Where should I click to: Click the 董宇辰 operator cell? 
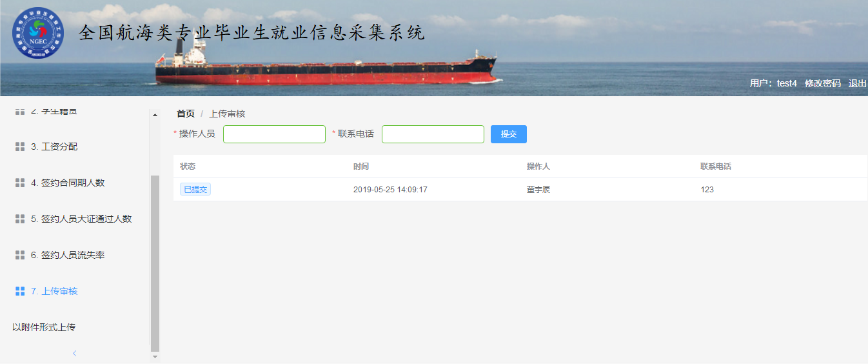tap(538, 190)
